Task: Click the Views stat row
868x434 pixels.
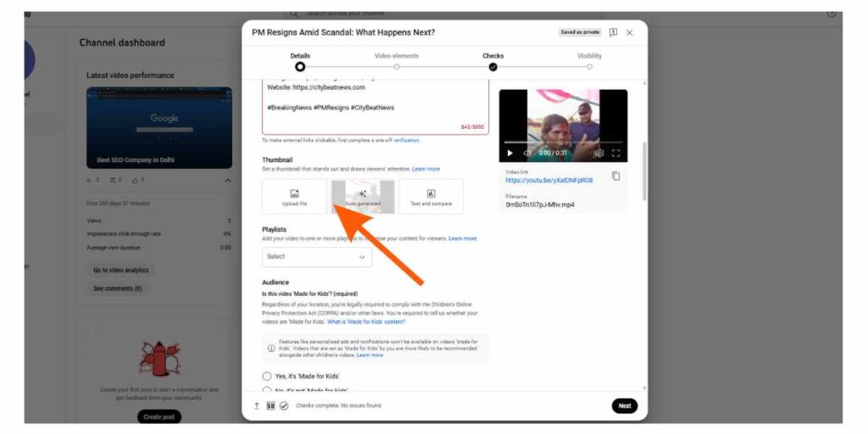Action: coord(159,221)
